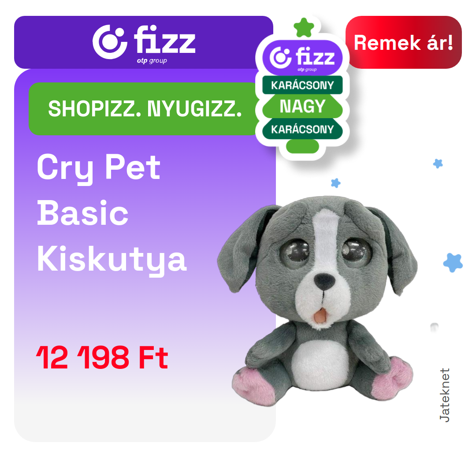This screenshot has height=476, width=476.
Task: Click the Kiskutya title text
Action: [x=112, y=260]
